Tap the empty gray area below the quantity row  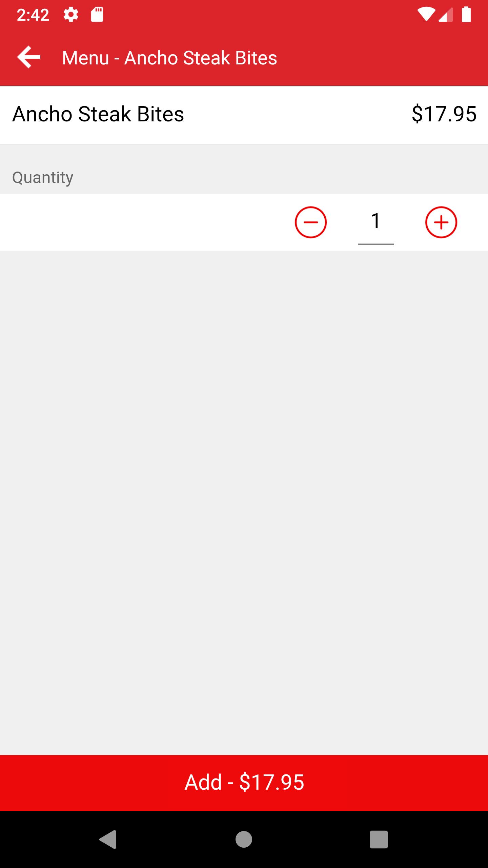tap(244, 502)
